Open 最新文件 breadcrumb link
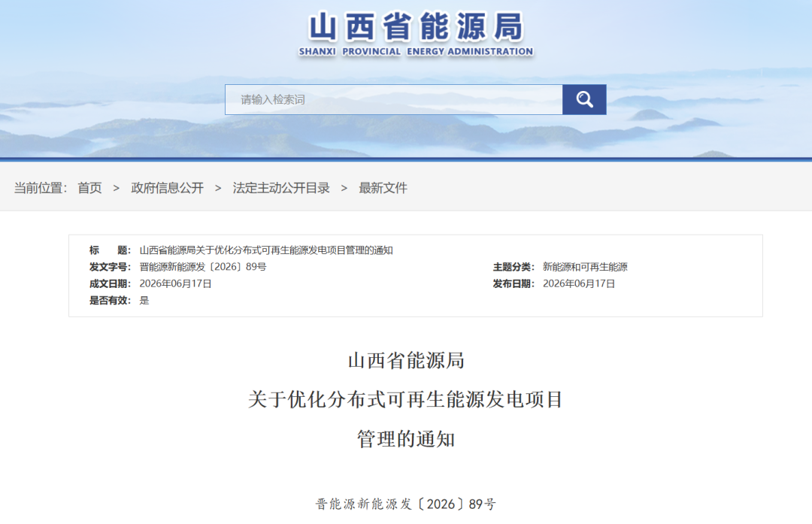Viewport: 812px width, 524px height. pyautogui.click(x=383, y=188)
